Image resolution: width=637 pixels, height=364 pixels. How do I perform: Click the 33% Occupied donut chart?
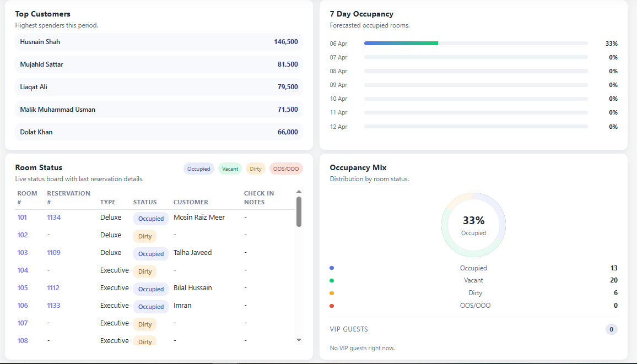pyautogui.click(x=473, y=225)
